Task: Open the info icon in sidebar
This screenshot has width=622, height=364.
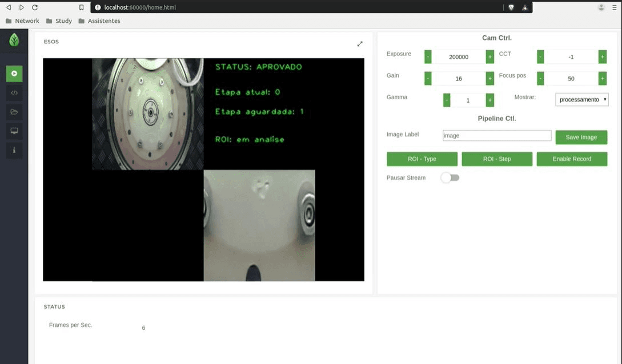Action: click(x=14, y=151)
